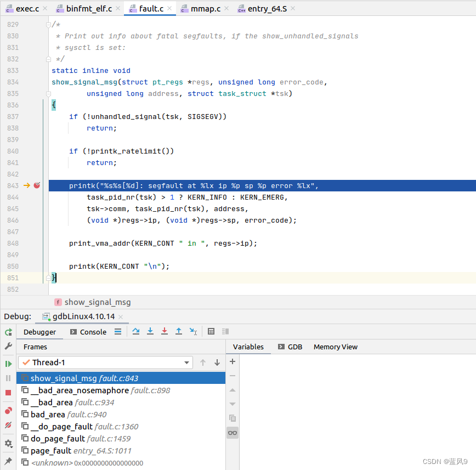Open the Debugger tab

pyautogui.click(x=40, y=332)
